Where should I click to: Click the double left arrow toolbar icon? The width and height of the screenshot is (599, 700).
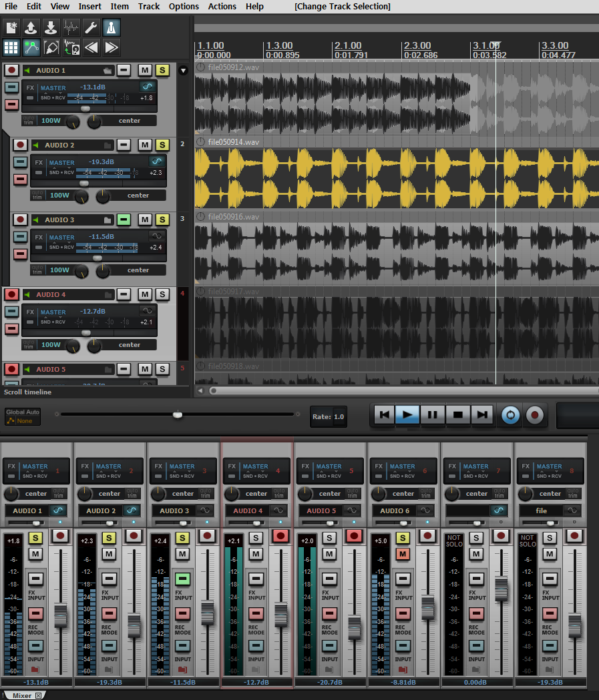tap(91, 47)
